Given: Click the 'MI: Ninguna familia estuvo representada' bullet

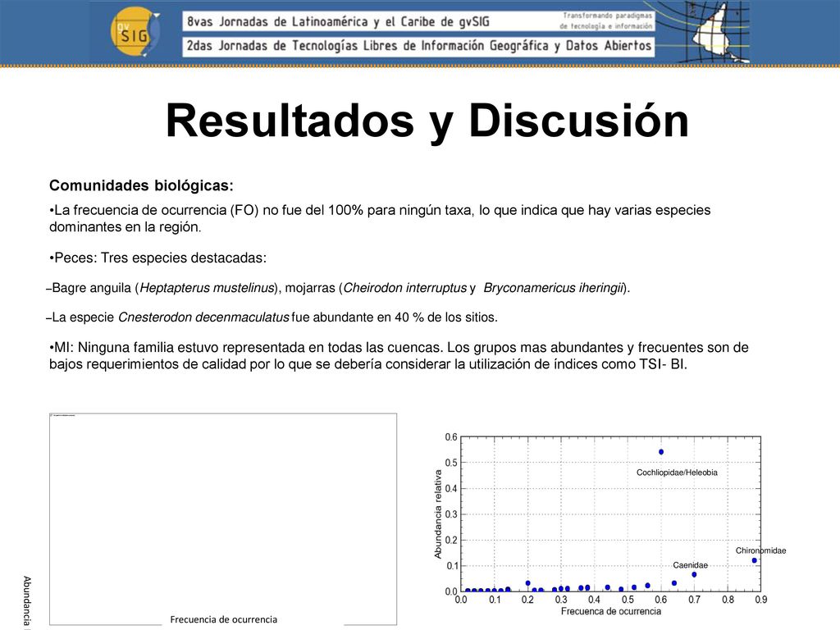Looking at the screenshot, I should click(399, 356).
